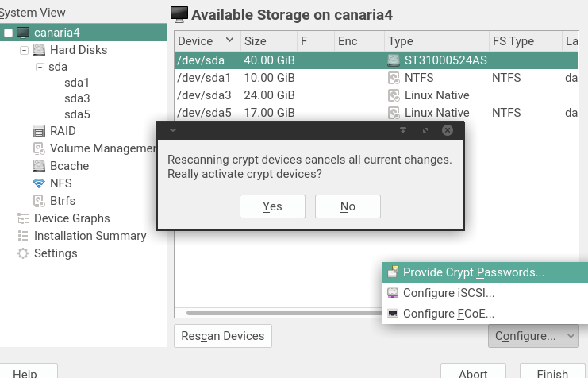Close the crypt devices dialog
The height and width of the screenshot is (378, 588).
click(x=448, y=129)
